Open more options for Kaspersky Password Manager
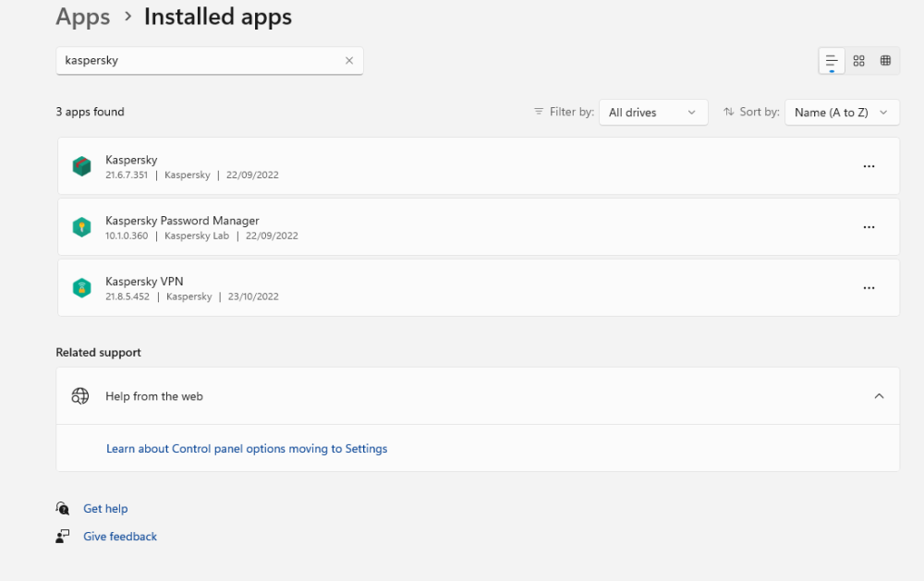 pyautogui.click(x=869, y=226)
